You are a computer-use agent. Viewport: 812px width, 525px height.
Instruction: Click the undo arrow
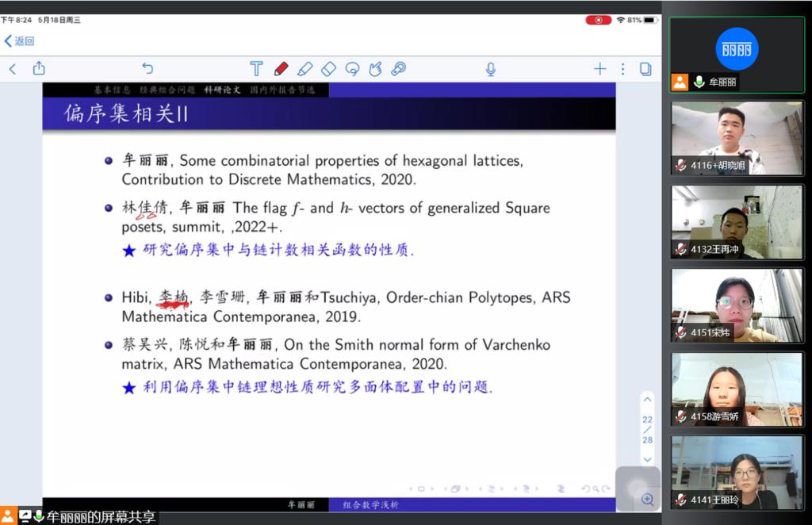click(x=147, y=69)
